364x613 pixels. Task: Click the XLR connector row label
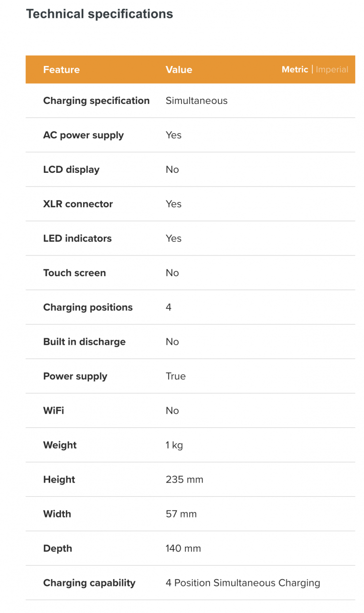(78, 204)
